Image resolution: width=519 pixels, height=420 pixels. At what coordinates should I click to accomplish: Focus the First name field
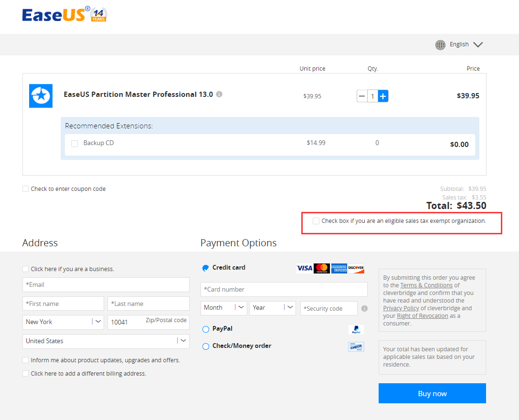[63, 304]
